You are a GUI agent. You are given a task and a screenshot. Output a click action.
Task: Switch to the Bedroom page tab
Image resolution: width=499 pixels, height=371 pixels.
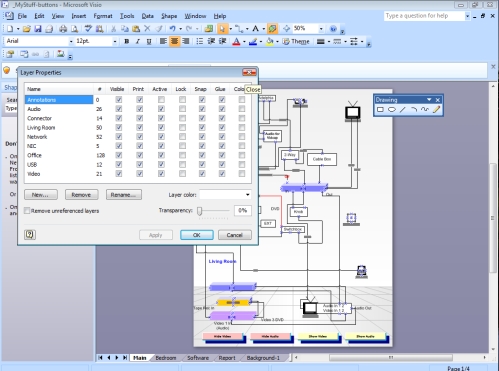166,358
